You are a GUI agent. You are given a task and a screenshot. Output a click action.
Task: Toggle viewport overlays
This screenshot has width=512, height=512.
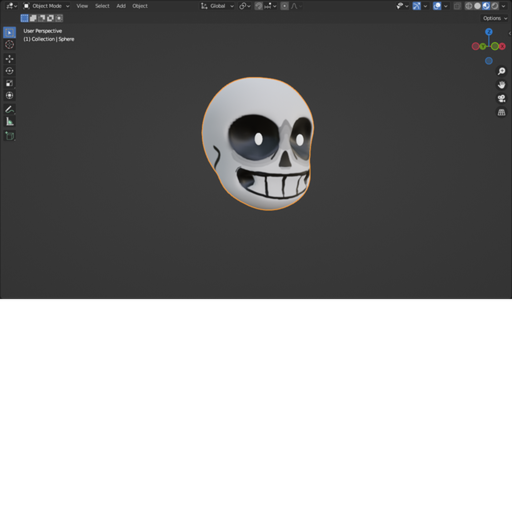pos(437,6)
